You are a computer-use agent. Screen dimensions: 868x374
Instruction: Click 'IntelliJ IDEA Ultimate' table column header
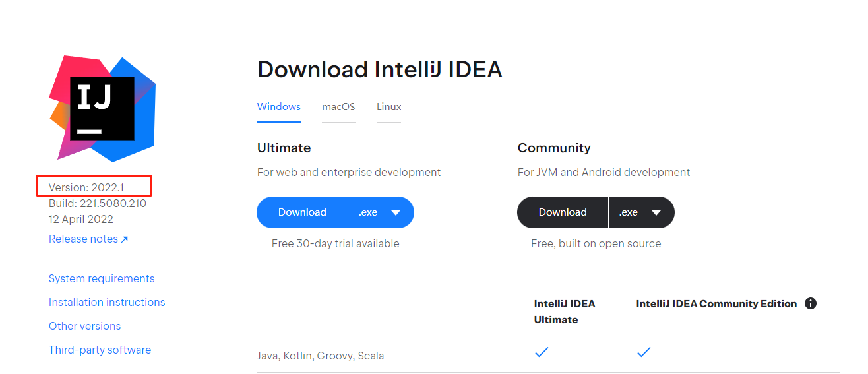point(565,311)
